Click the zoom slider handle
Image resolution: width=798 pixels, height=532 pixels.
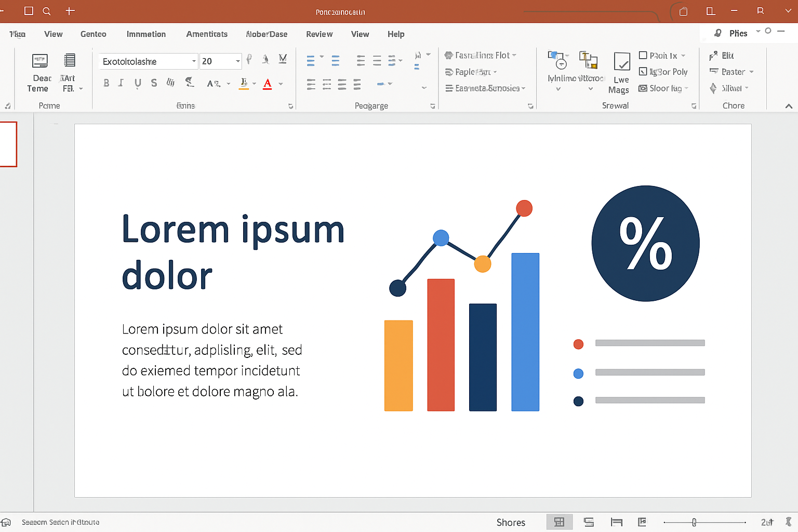pyautogui.click(x=694, y=522)
